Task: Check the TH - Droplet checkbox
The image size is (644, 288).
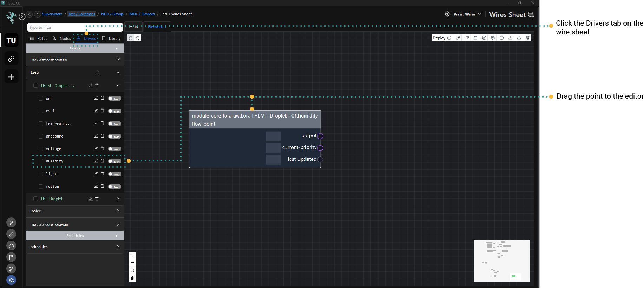Action: (x=35, y=199)
